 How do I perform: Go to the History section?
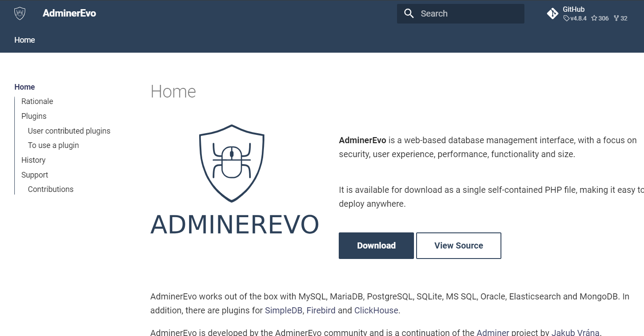(x=33, y=160)
